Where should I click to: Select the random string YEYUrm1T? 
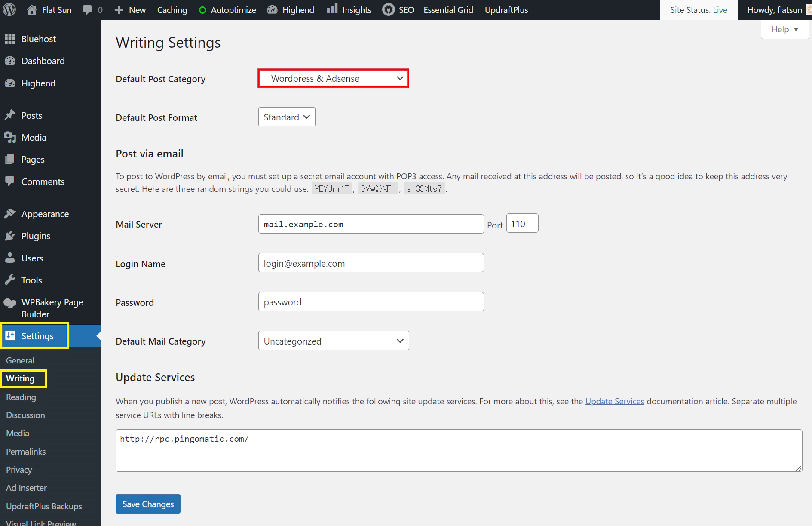click(332, 189)
